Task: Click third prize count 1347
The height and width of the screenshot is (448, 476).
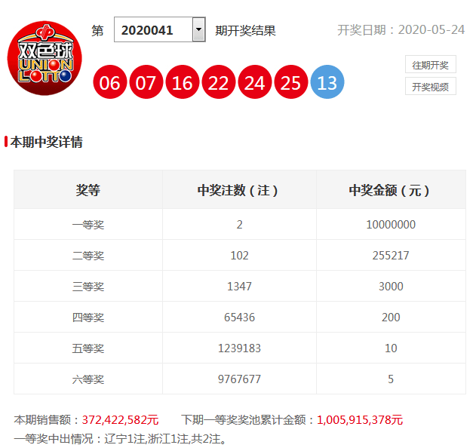Action: pos(240,287)
